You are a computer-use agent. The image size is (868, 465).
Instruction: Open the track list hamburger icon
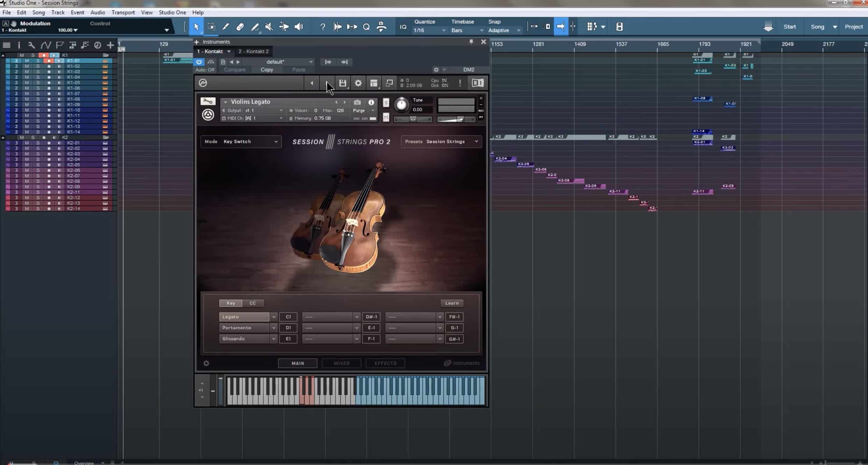[6, 45]
